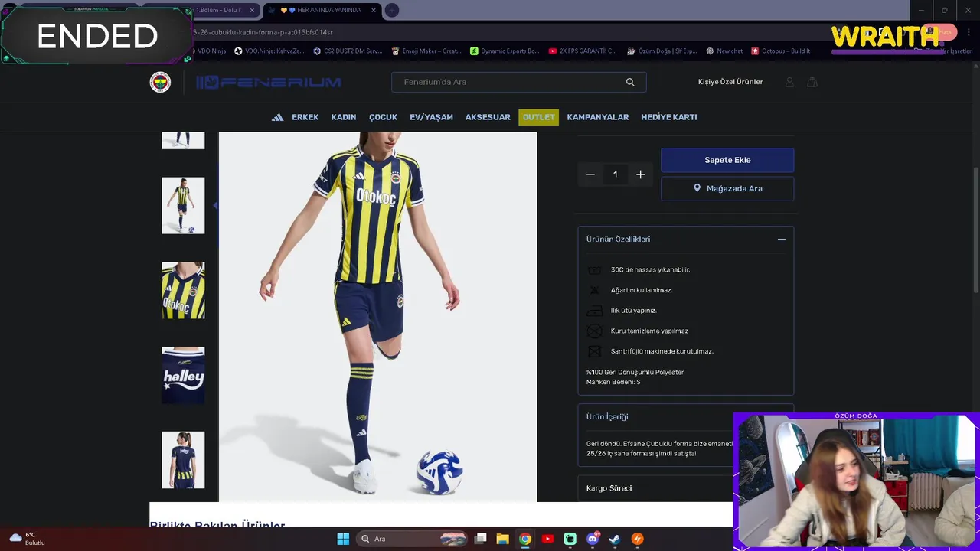Open the Dynamic Esports bookmark

pyautogui.click(x=504, y=51)
